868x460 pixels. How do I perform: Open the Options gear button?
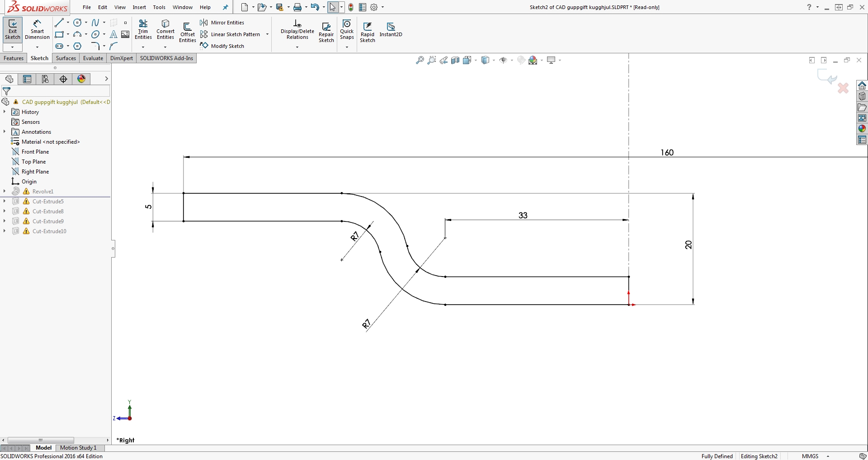(374, 7)
